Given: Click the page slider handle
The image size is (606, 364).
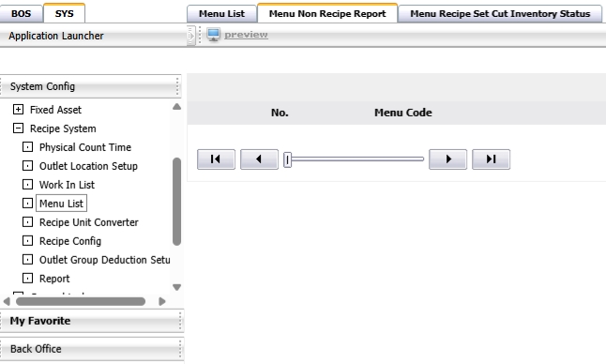Looking at the screenshot, I should pos(288,159).
